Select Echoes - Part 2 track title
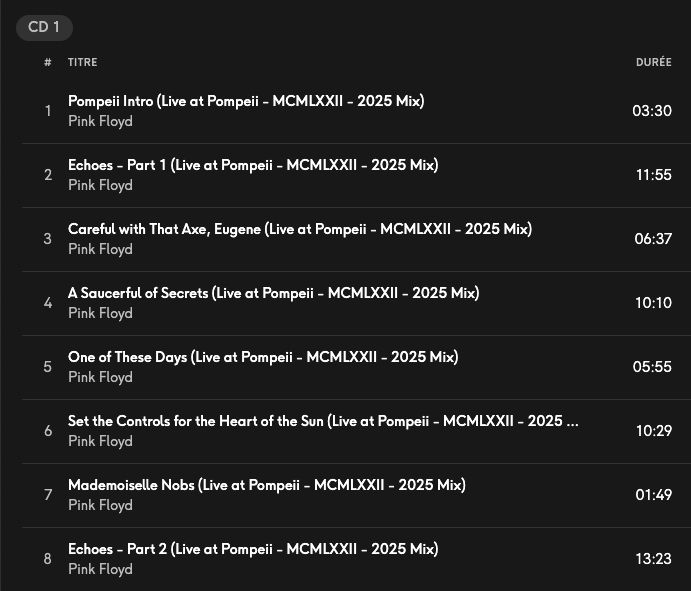Viewport: 691px width, 591px height. [253, 549]
